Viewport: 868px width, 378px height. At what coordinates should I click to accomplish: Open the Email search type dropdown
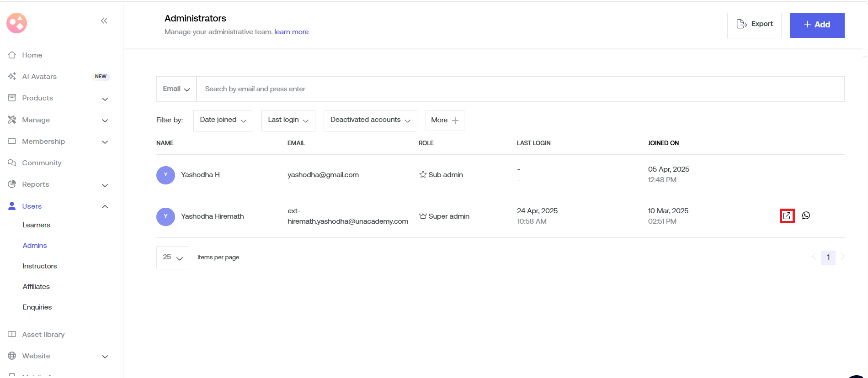pyautogui.click(x=176, y=89)
